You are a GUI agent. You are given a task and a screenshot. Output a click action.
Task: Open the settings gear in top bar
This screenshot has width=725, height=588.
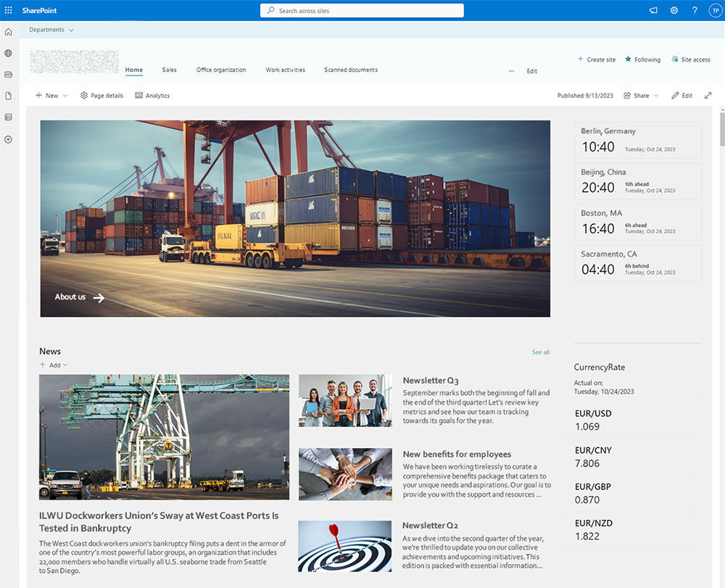coord(674,10)
